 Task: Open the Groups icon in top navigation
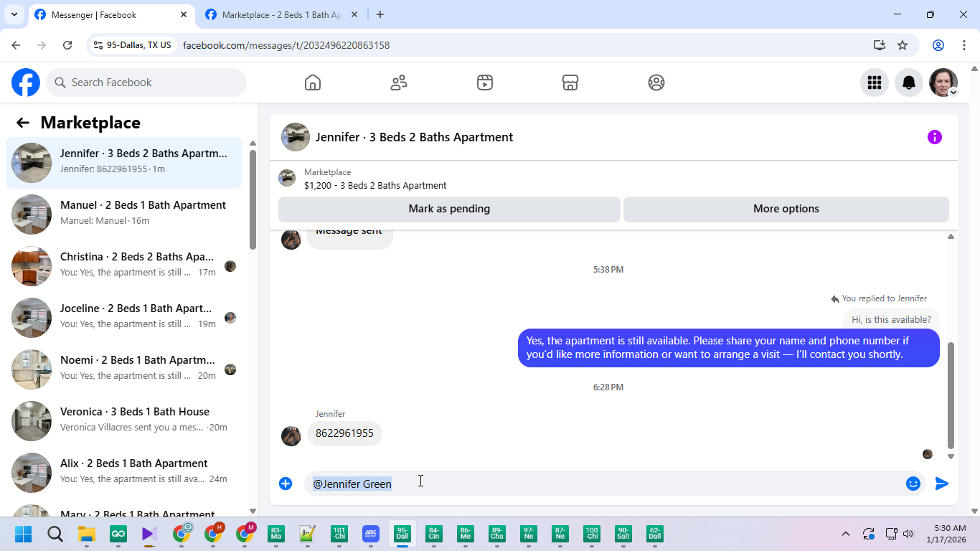[656, 83]
